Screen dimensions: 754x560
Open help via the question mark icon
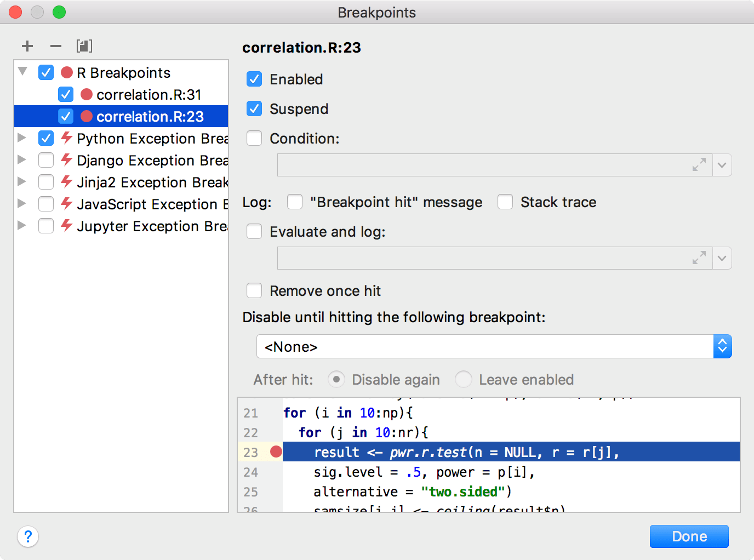click(28, 537)
